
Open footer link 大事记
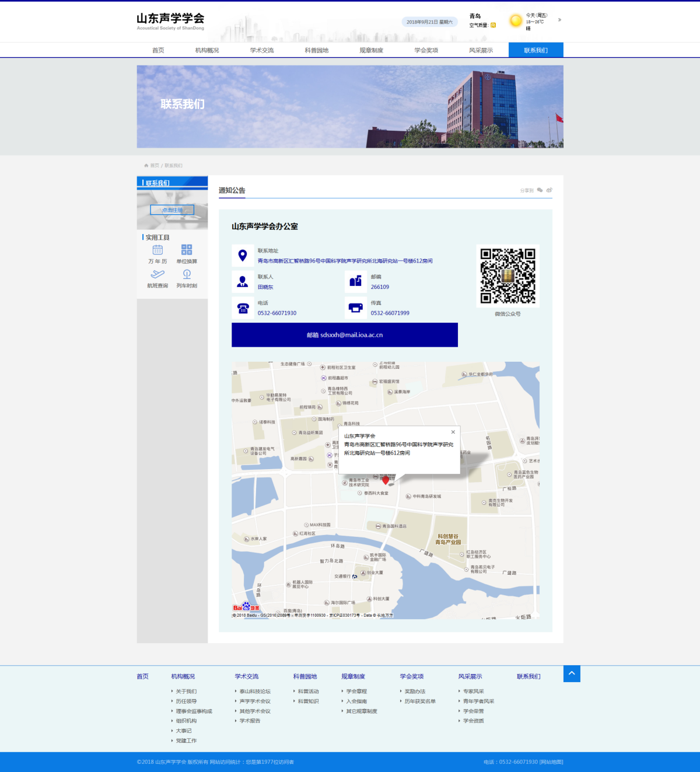pos(184,731)
